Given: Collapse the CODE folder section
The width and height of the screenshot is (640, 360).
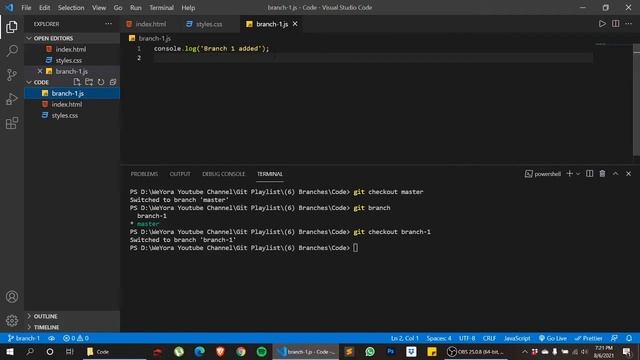Looking at the screenshot, I should [41, 82].
